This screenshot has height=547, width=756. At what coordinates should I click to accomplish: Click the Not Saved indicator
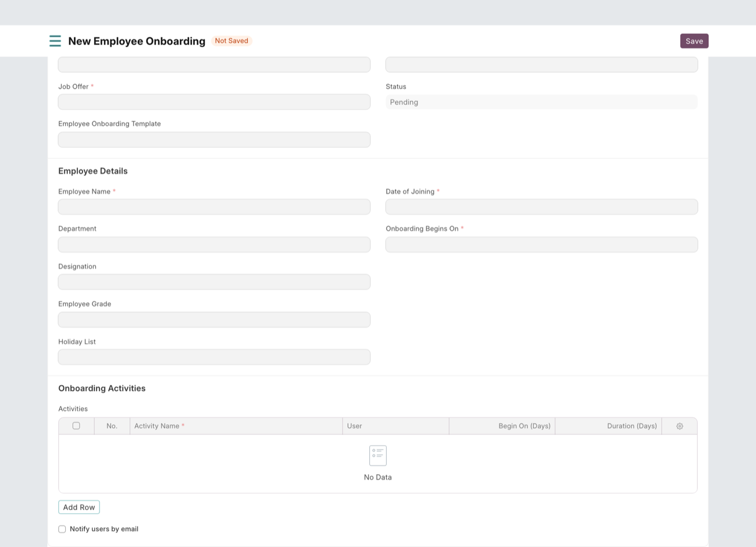(231, 41)
